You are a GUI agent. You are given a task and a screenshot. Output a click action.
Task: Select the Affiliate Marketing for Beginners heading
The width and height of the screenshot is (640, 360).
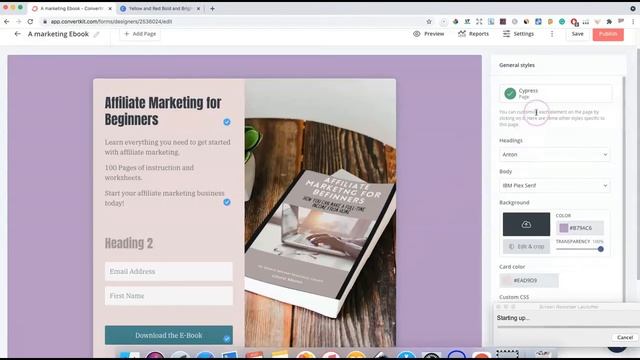(x=163, y=111)
